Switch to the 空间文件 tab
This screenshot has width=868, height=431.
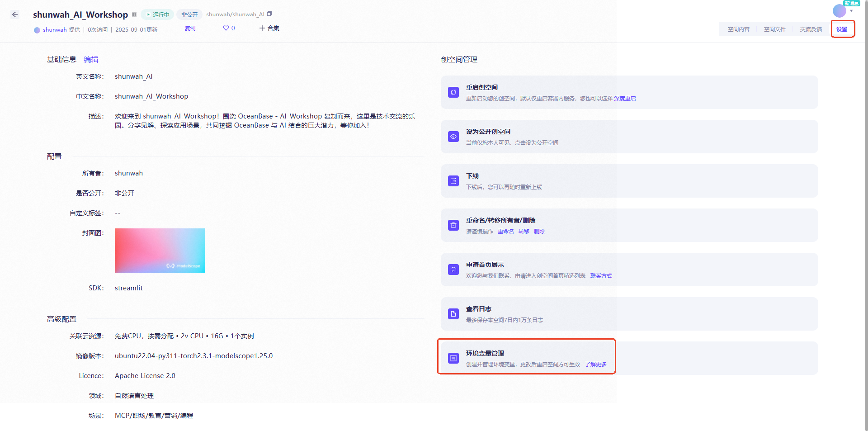pos(774,29)
